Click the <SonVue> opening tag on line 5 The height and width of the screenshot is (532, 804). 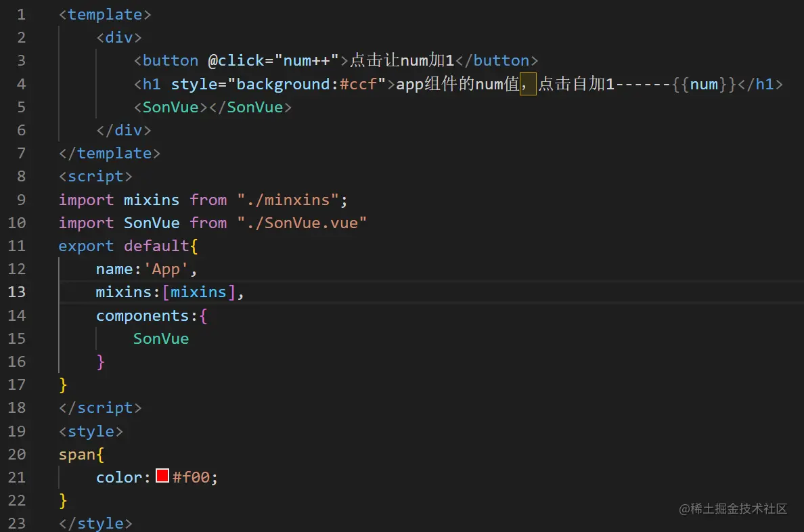point(171,107)
